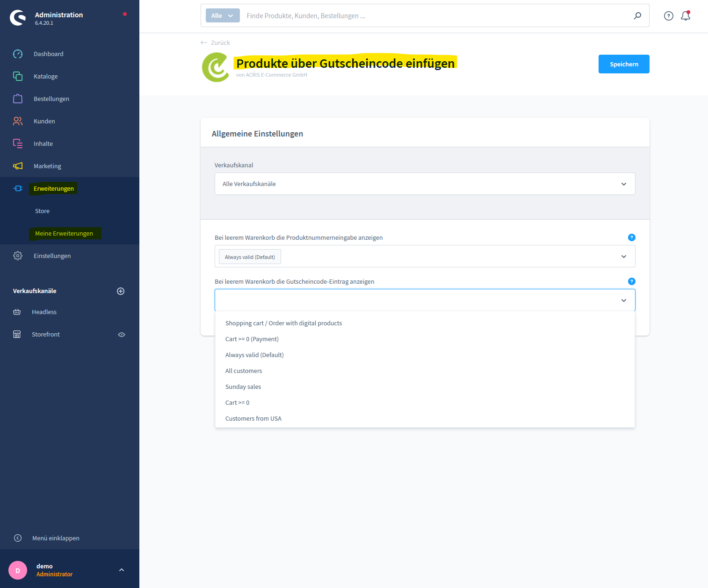Toggle Storefront eye visibility icon
The height and width of the screenshot is (588, 708).
[122, 335]
